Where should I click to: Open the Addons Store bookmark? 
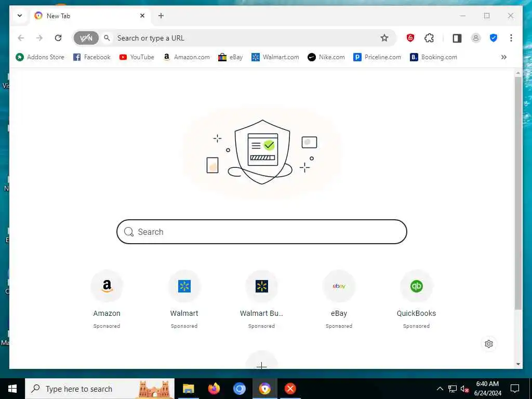tap(40, 57)
